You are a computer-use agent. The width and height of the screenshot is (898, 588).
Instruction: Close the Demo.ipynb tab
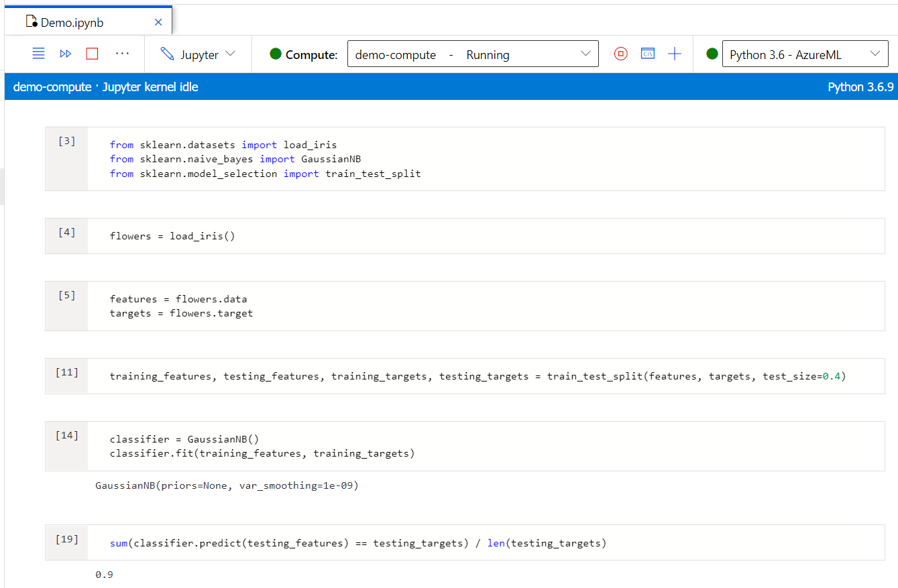(158, 22)
